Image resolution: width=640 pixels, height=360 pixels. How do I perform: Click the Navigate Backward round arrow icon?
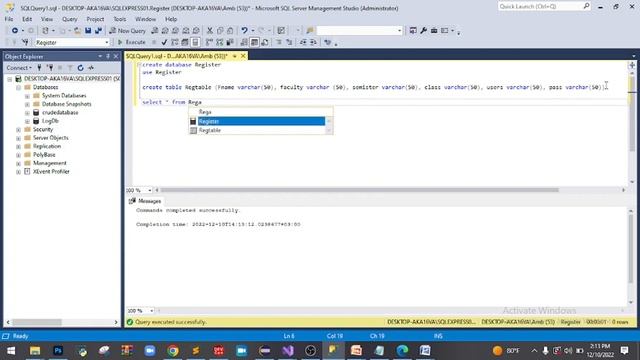tap(15, 31)
